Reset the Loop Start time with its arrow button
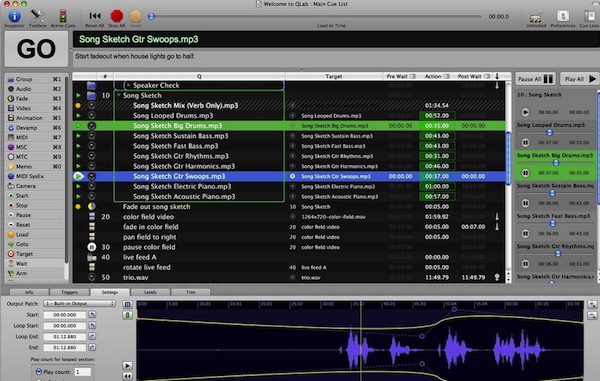Image resolution: width=600 pixels, height=381 pixels. click(92, 325)
